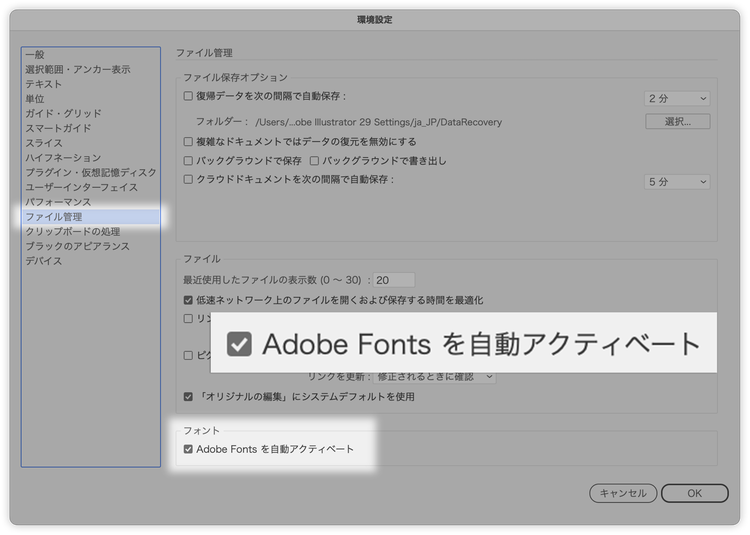Confirm preferences with the OK button
Viewport: 750px width, 535px height.
pos(695,493)
